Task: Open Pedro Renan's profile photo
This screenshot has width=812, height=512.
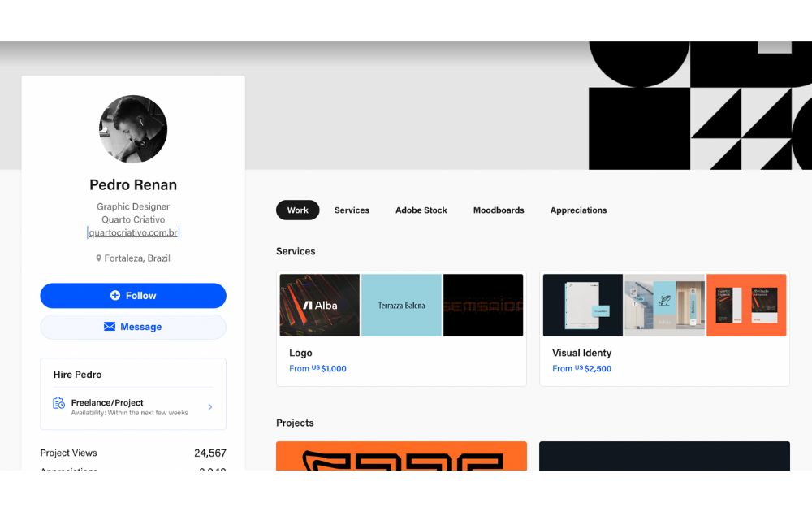Action: 133,129
